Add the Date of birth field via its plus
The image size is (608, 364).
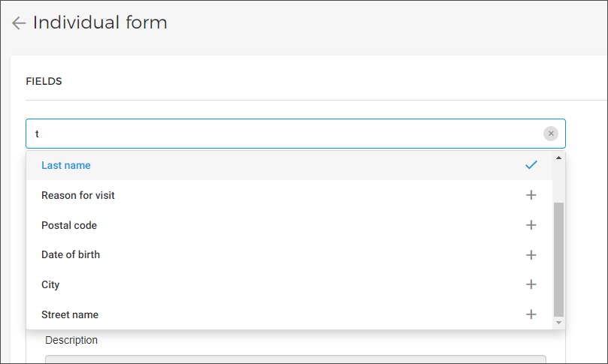531,255
